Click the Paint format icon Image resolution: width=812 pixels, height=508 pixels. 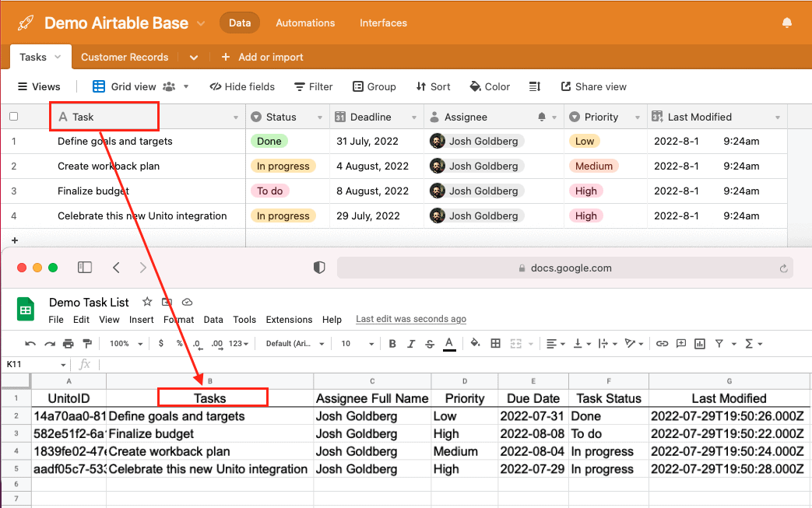coord(87,344)
